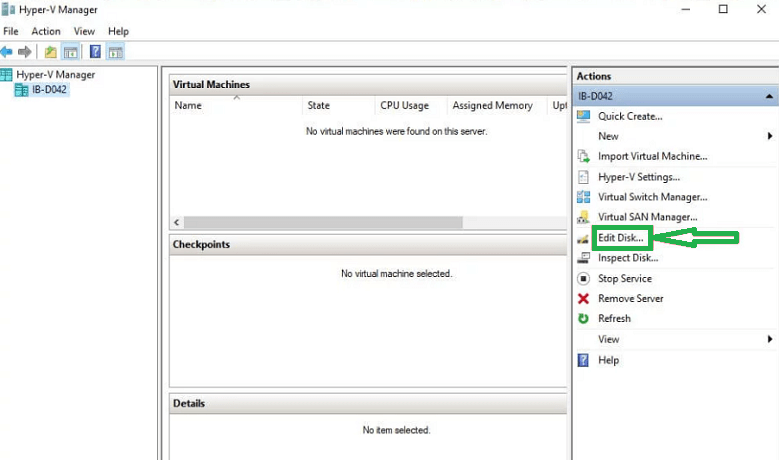Sort by the Name column header
This screenshot has width=779, height=460.
(236, 105)
